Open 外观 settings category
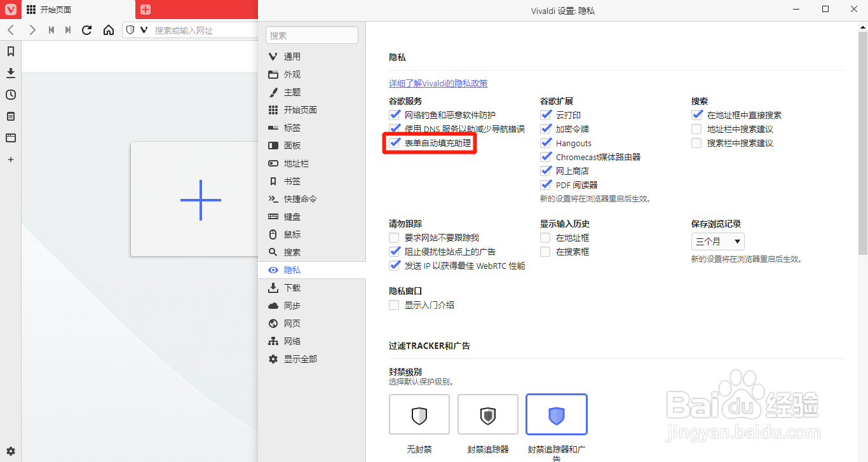This screenshot has height=462, width=868. [311, 74]
